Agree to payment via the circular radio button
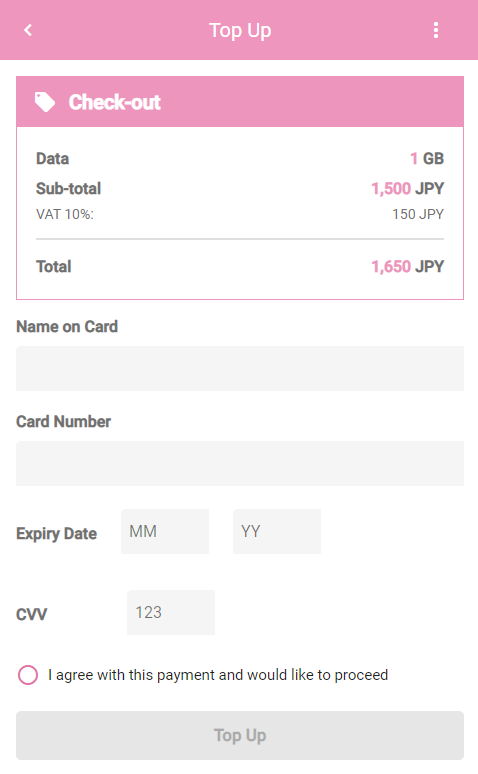The width and height of the screenshot is (478, 774). 28,675
